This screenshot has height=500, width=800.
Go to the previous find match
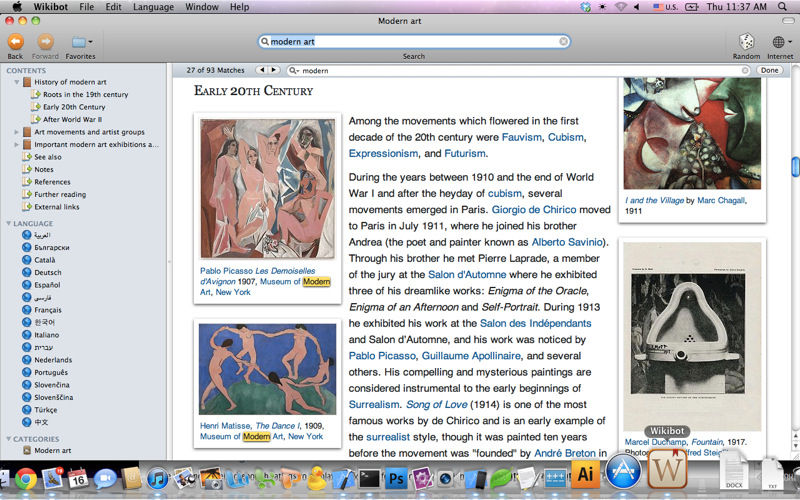[x=262, y=70]
